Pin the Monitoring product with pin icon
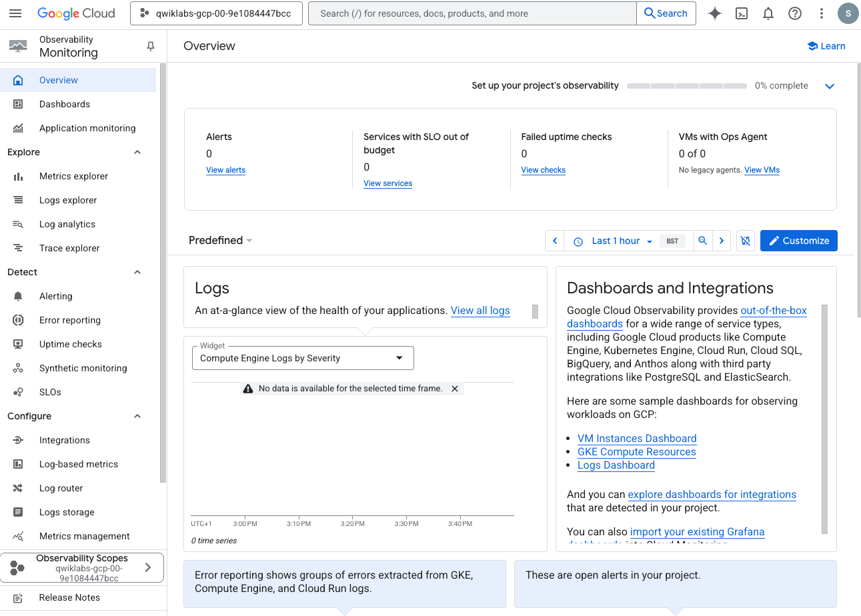The width and height of the screenshot is (861, 616). coord(151,46)
